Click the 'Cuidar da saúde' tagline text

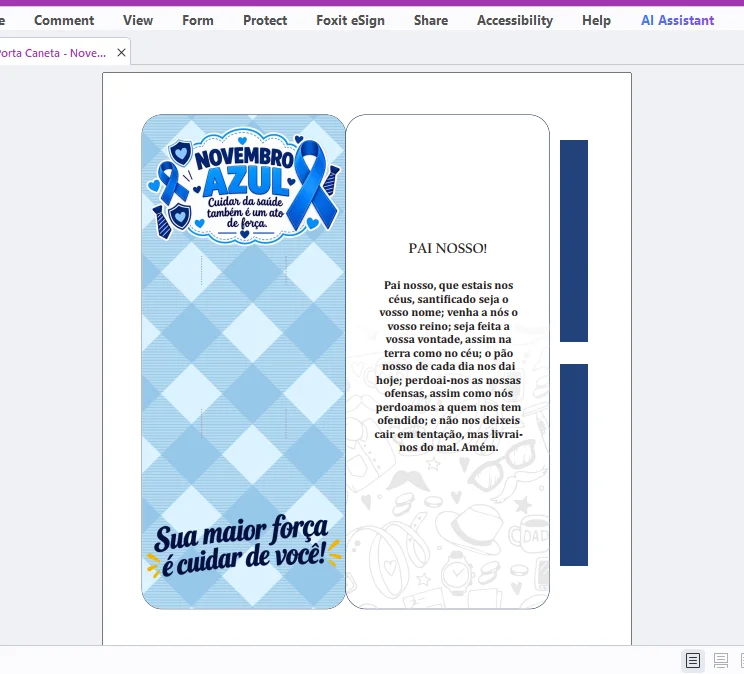coord(245,202)
